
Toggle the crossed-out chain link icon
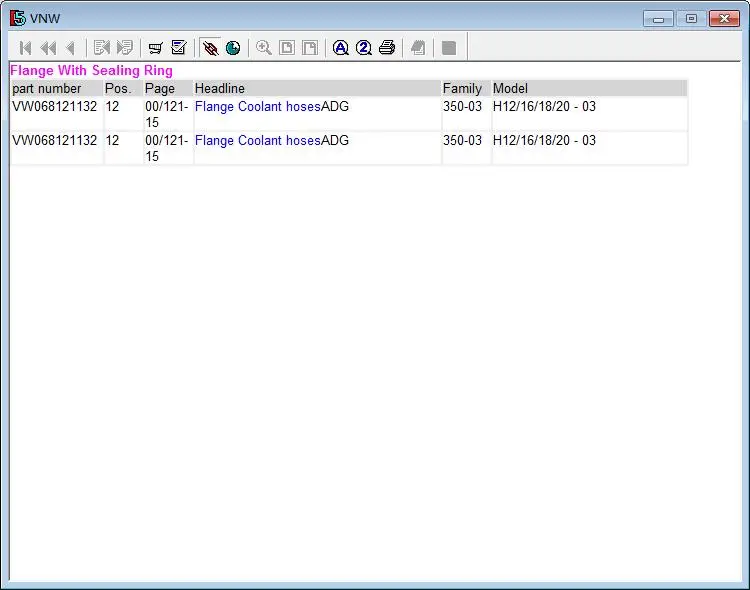tap(210, 48)
